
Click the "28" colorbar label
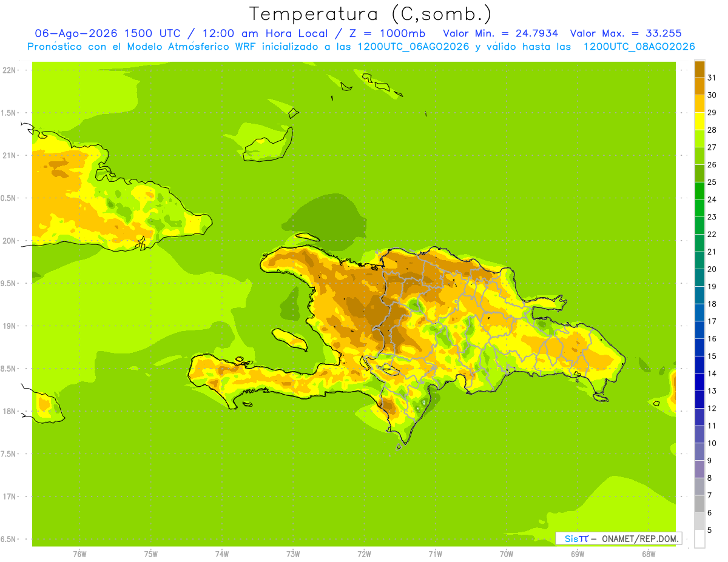tap(712, 130)
